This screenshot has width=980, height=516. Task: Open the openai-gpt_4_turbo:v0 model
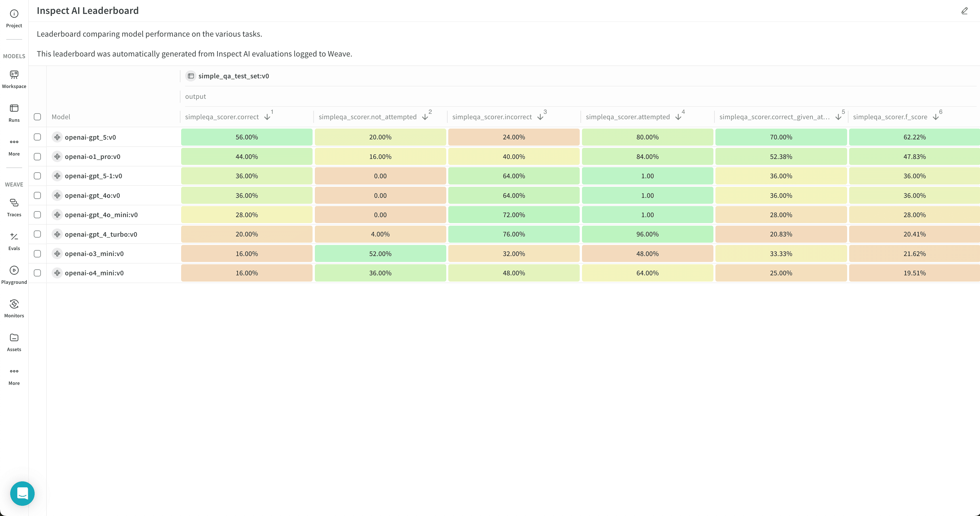(x=101, y=234)
